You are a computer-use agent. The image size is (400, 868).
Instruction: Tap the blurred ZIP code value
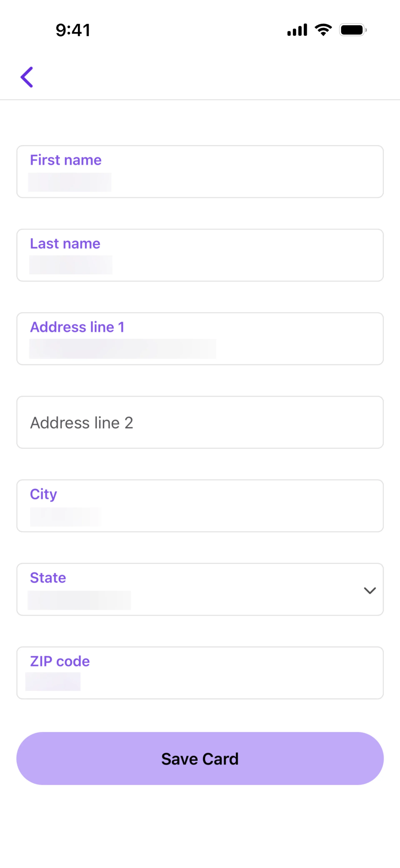[53, 681]
